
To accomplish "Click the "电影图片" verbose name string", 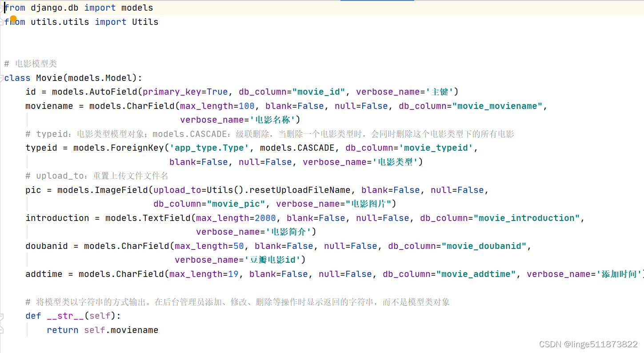I will [369, 204].
